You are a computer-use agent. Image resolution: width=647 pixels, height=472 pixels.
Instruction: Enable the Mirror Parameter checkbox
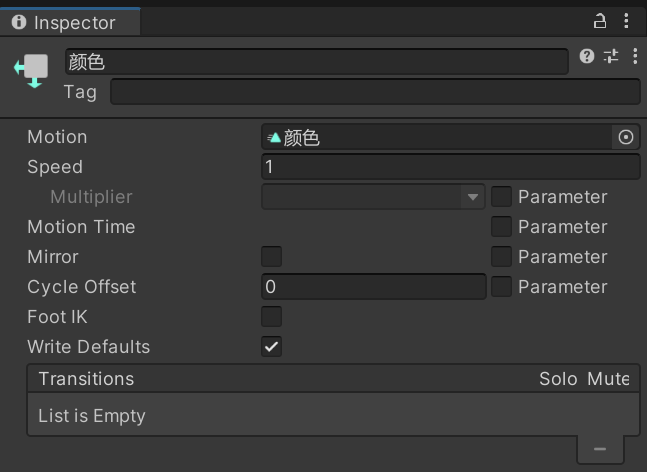501,257
